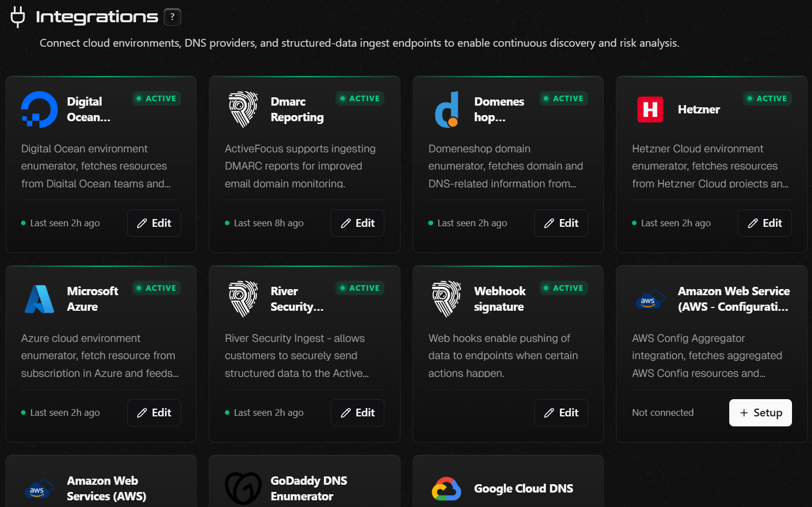The width and height of the screenshot is (812, 507).
Task: Click the ACTIVE badge on Digital Ocean
Action: pos(157,98)
